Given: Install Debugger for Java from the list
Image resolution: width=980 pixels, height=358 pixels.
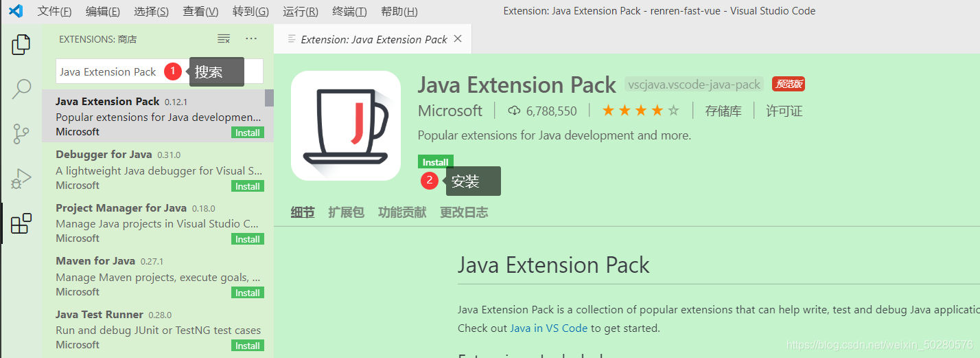Looking at the screenshot, I should (248, 186).
